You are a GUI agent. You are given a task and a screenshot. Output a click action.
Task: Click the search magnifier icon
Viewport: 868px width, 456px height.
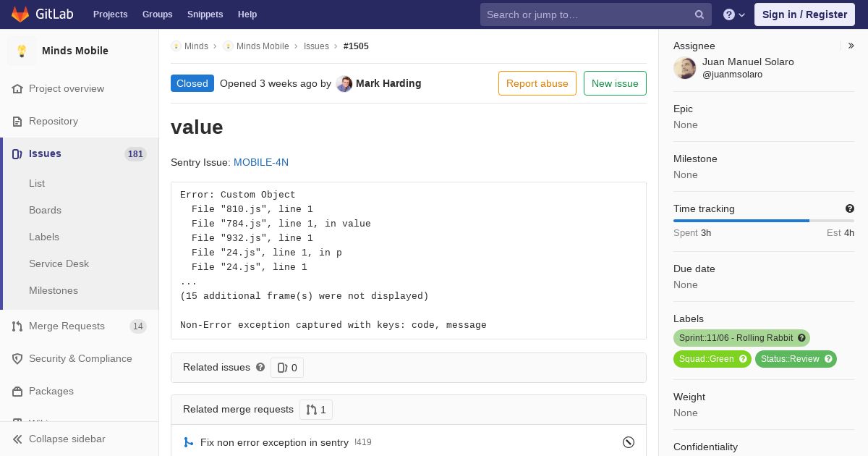point(699,14)
